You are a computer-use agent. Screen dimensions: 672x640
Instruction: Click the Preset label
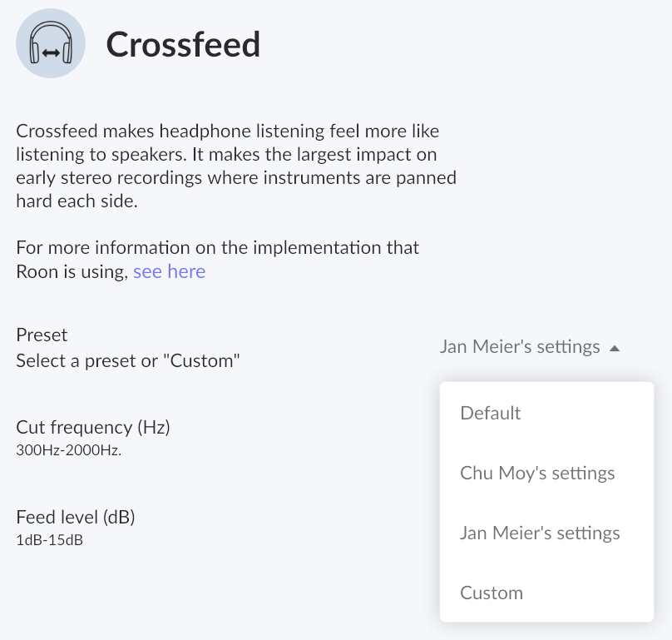click(42, 335)
